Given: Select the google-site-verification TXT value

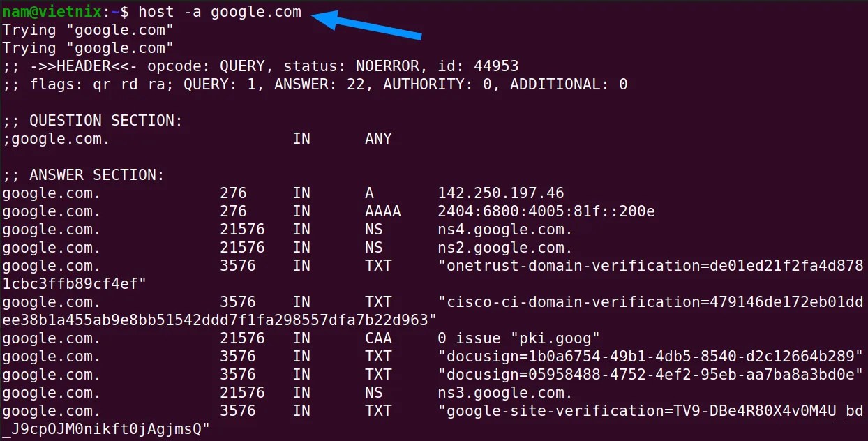Looking at the screenshot, I should coord(650,411).
